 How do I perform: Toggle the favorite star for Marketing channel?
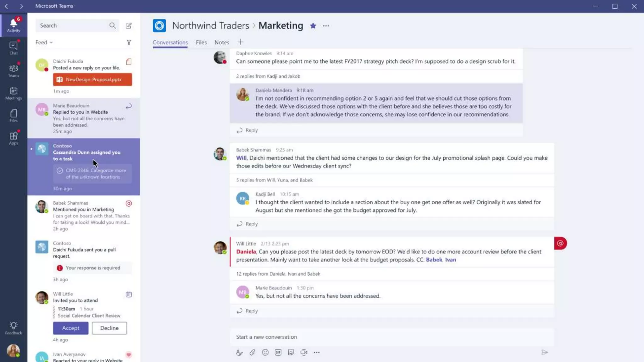point(313,26)
